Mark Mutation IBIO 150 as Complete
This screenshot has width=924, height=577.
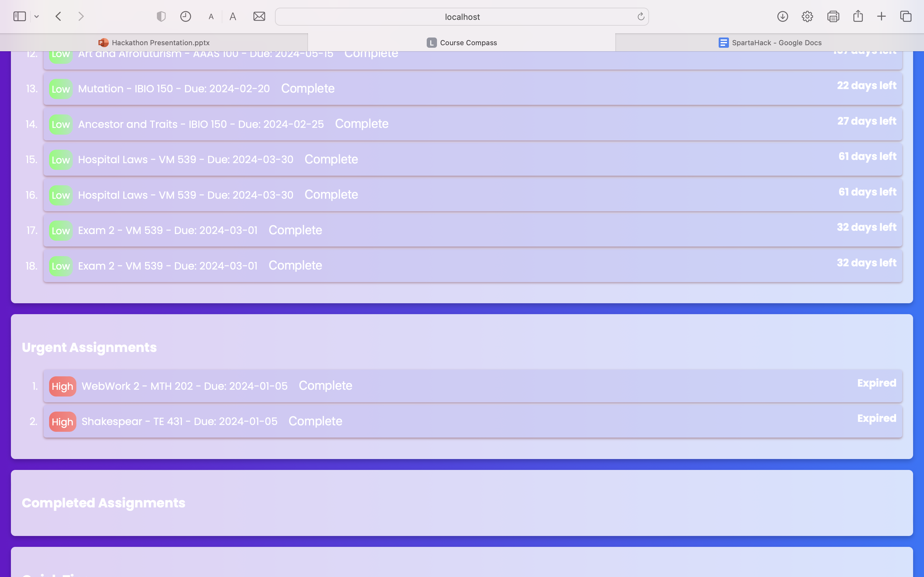tap(308, 88)
